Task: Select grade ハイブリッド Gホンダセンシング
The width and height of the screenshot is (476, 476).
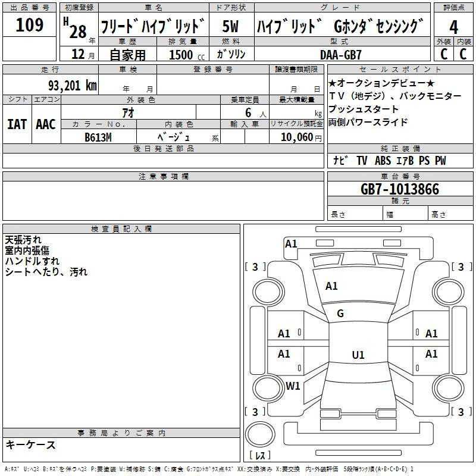Action: pyautogui.click(x=340, y=26)
